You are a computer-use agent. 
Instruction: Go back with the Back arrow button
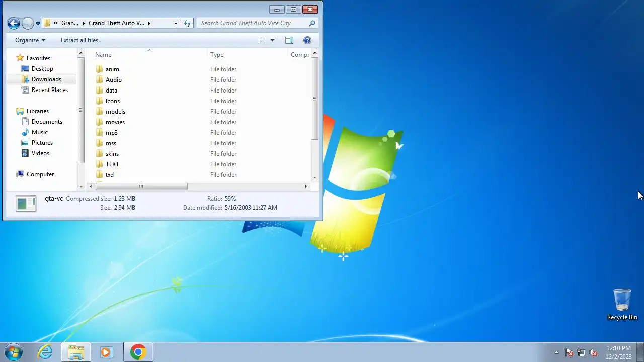[x=14, y=23]
